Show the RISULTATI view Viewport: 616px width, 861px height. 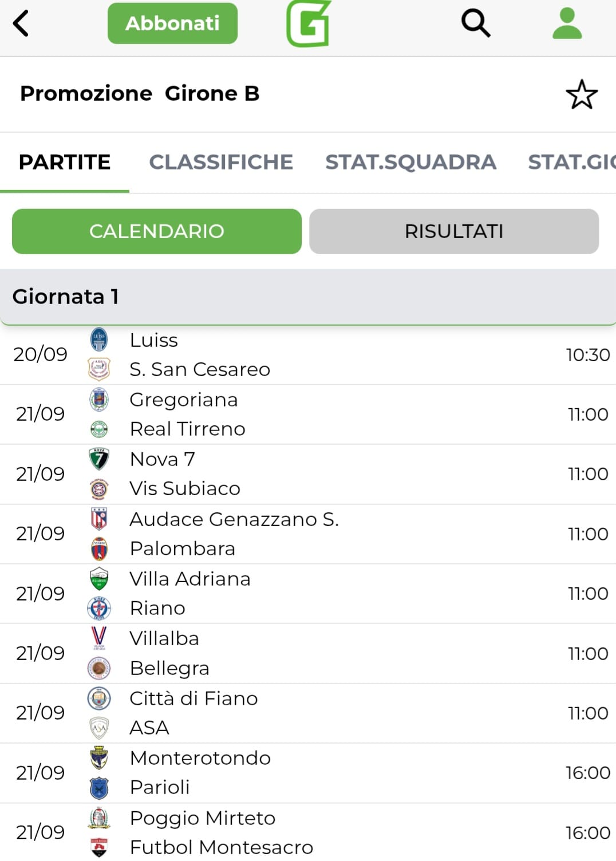[454, 231]
